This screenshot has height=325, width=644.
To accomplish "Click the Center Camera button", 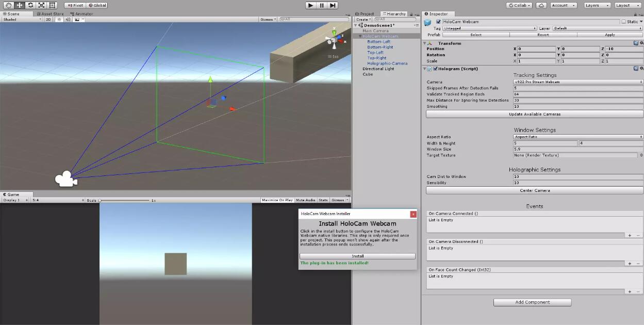I will click(x=535, y=190).
